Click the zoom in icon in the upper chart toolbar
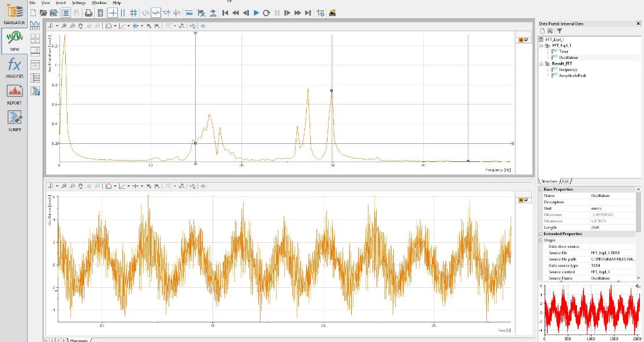This screenshot has height=342, width=644. coord(64,26)
